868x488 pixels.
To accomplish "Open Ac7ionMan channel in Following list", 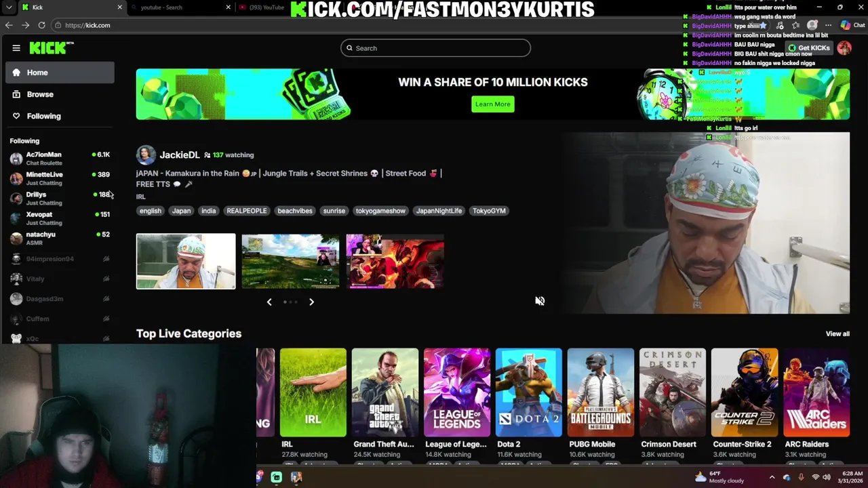I will coord(60,159).
